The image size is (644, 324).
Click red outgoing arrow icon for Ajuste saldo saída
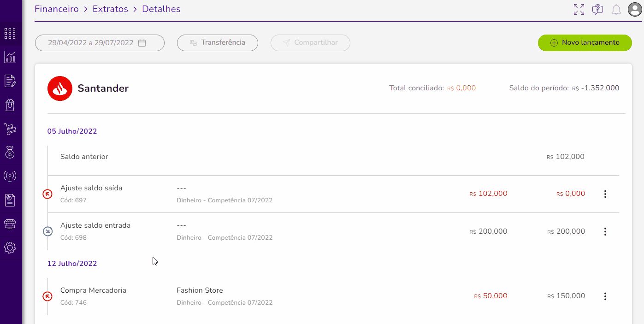pos(47,194)
